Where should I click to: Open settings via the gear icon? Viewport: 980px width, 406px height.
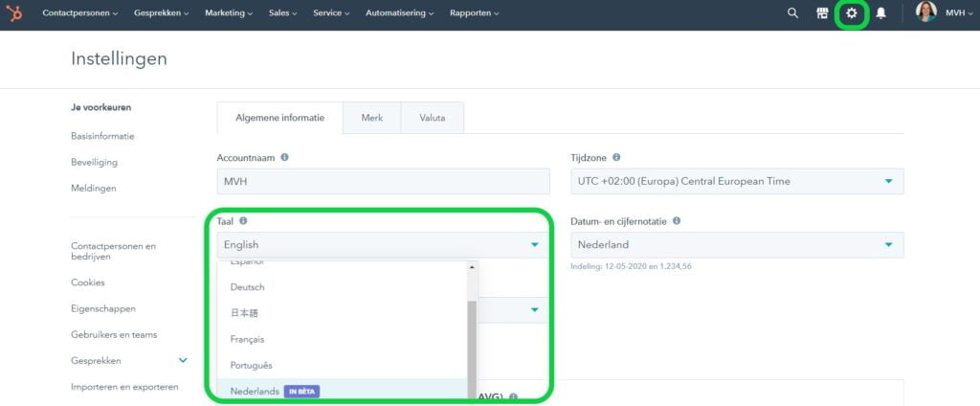851,13
